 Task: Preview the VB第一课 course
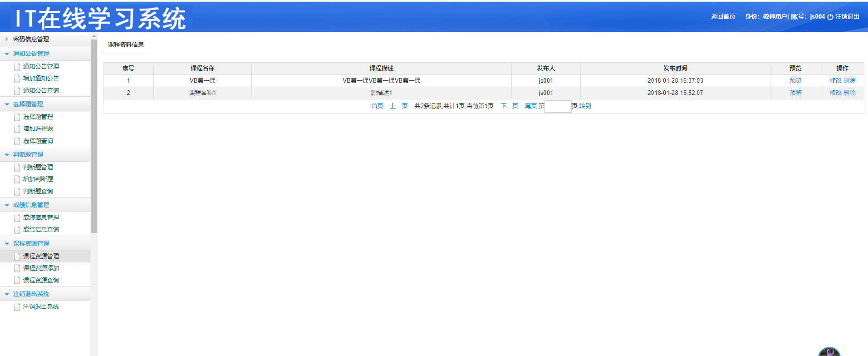click(795, 80)
